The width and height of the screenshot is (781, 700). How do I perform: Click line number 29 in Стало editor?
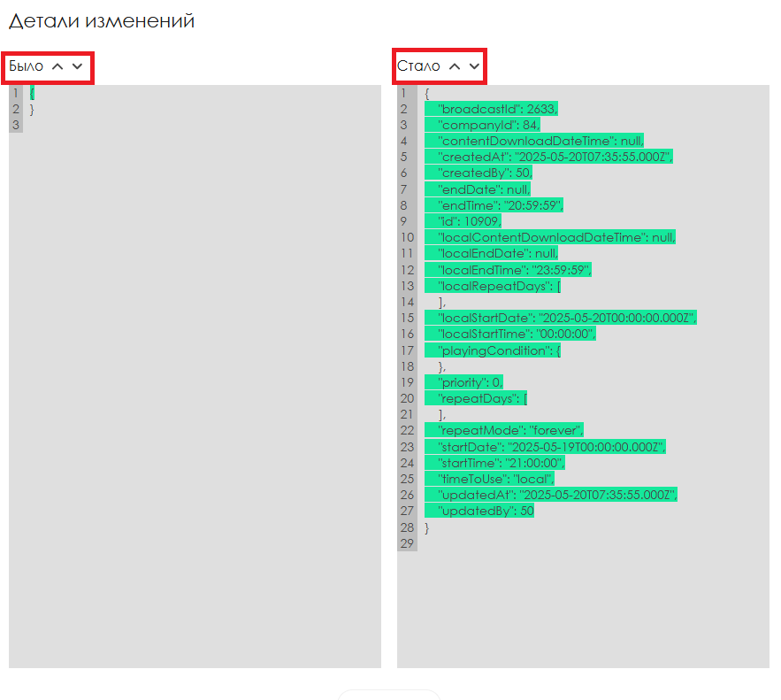tap(404, 543)
